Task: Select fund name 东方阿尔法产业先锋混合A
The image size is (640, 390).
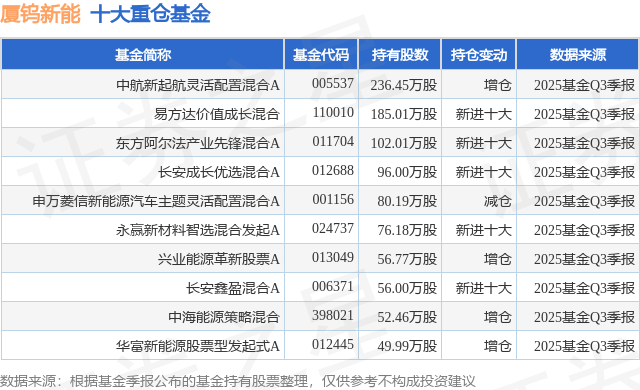Action: (198, 143)
